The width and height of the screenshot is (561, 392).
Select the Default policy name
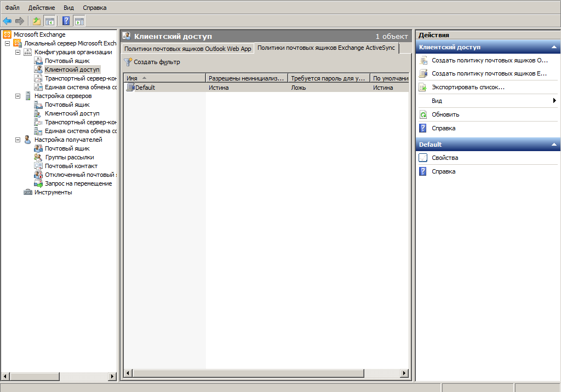(x=145, y=88)
